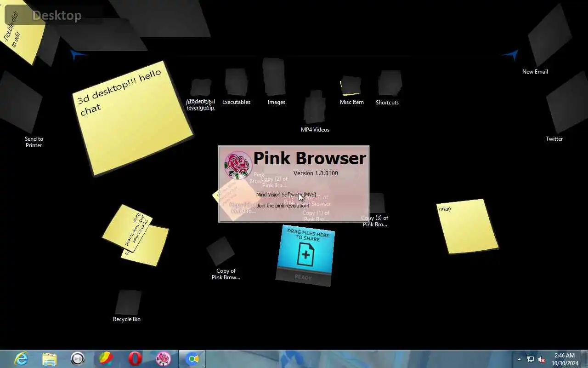The image size is (588, 368).
Task: Select the revenge zip file icon
Action: tap(201, 88)
